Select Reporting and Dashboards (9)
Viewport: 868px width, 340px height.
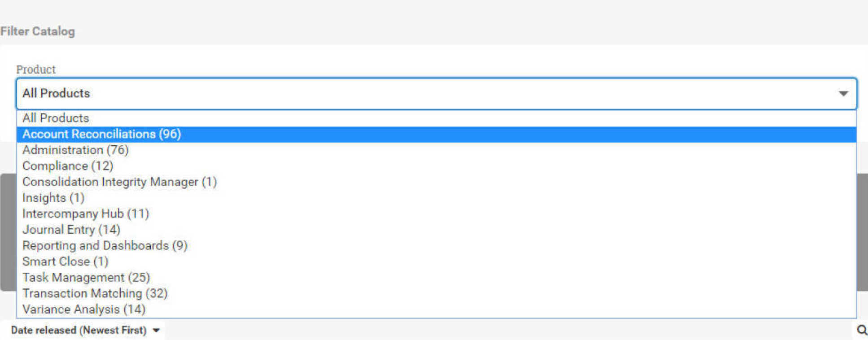[105, 246]
